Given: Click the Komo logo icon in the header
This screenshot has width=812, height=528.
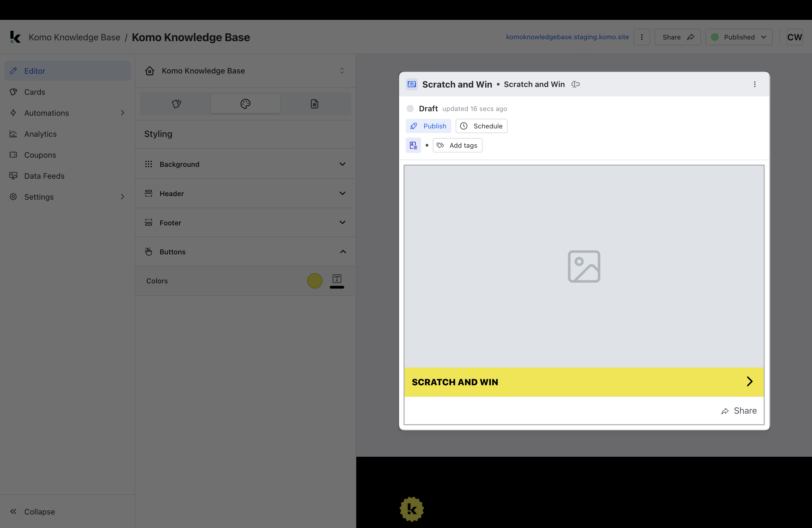Looking at the screenshot, I should click(x=15, y=37).
